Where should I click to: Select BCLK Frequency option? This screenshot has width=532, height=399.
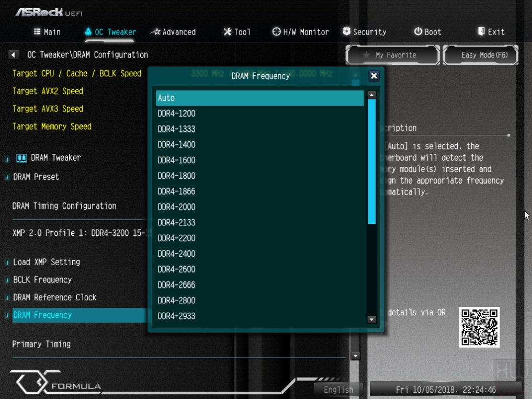coord(42,280)
